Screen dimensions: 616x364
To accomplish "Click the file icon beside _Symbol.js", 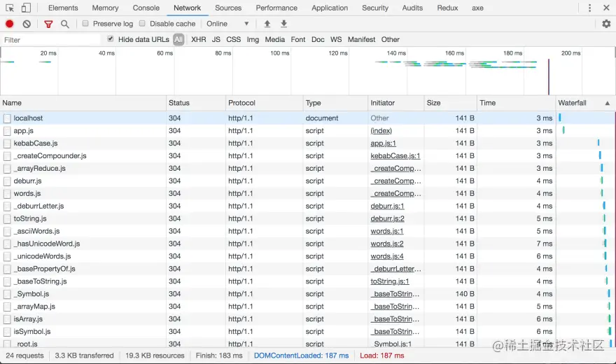I will (7, 294).
